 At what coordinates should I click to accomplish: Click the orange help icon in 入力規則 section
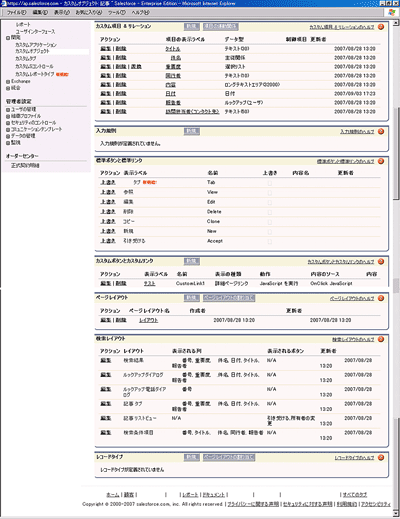(381, 131)
